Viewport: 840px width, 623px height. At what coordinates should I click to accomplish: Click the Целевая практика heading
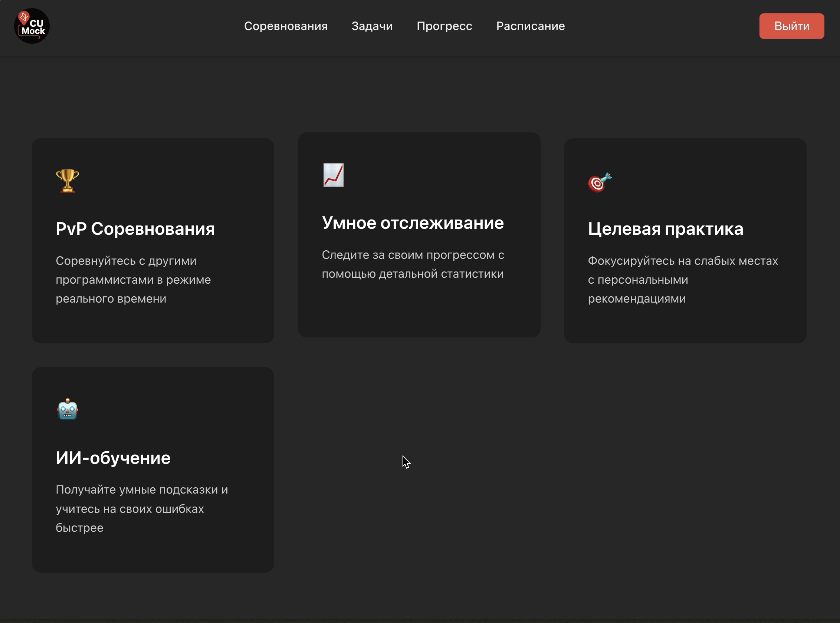[665, 228]
